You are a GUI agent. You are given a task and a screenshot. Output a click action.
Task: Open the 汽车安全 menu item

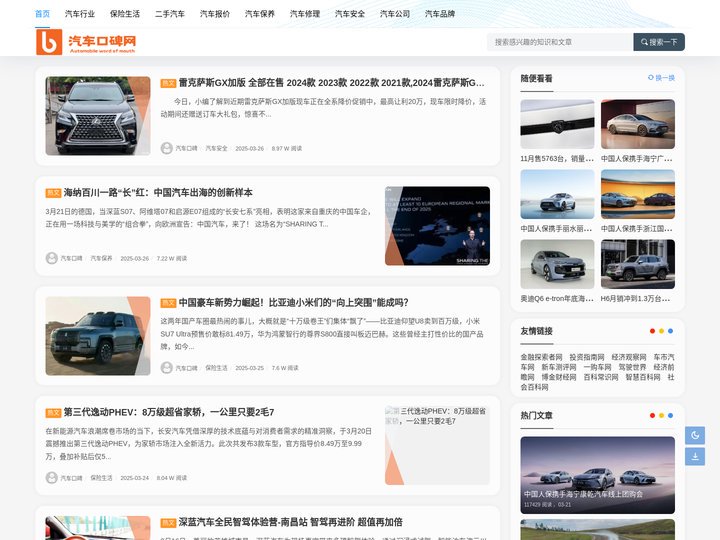pyautogui.click(x=350, y=14)
